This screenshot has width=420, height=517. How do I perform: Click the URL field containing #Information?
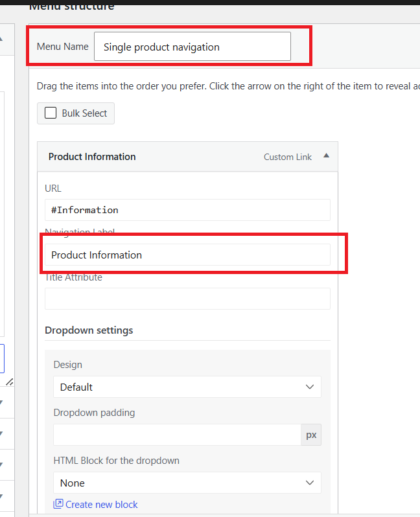click(187, 210)
